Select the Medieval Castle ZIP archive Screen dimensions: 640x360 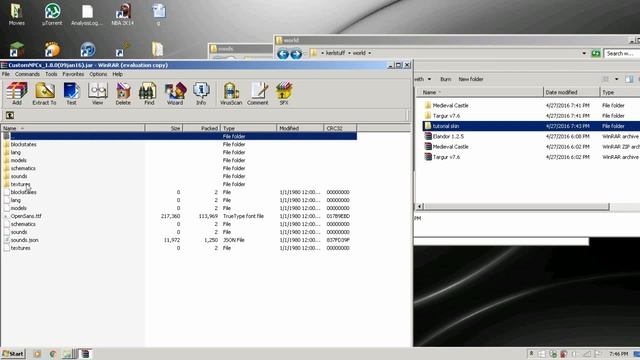pos(531,147)
